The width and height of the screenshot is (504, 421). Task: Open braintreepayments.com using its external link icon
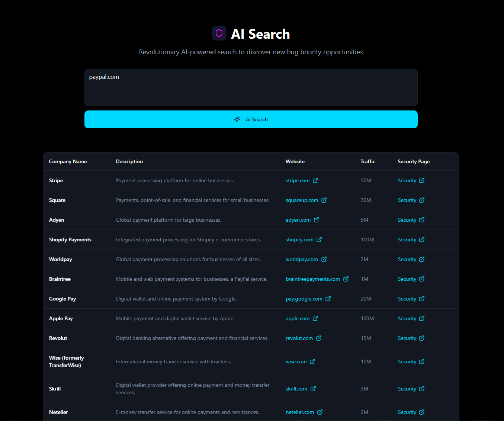point(346,279)
